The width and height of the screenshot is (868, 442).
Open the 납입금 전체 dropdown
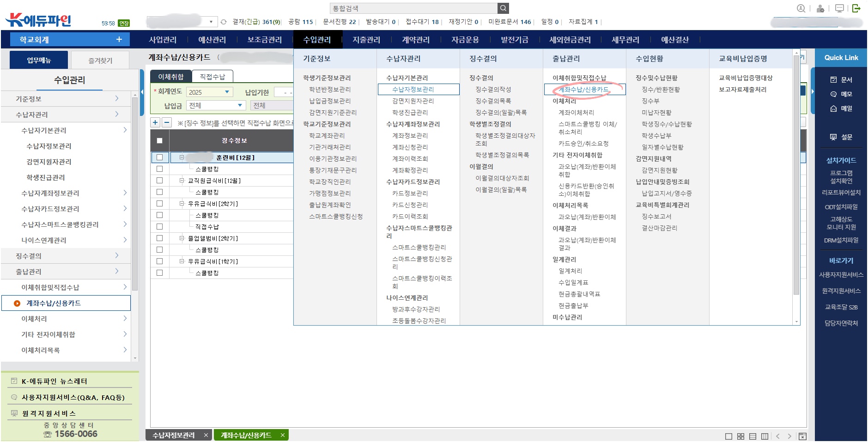(x=240, y=105)
